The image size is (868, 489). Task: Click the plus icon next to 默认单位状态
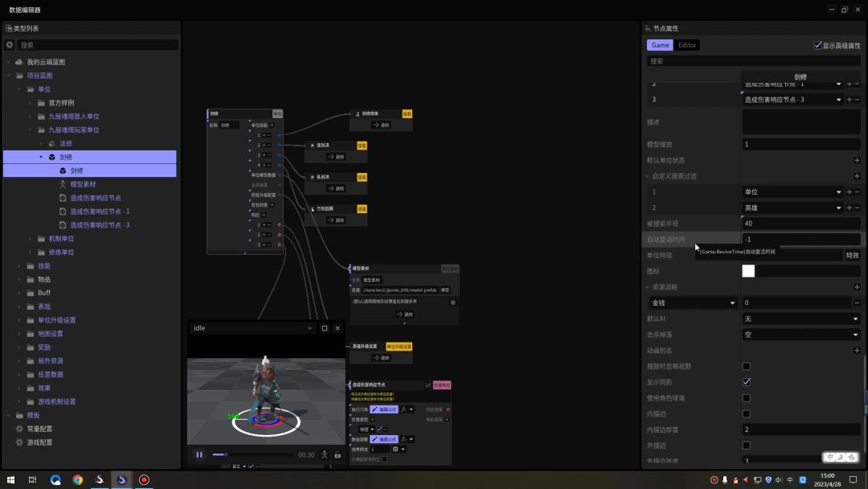[856, 160]
